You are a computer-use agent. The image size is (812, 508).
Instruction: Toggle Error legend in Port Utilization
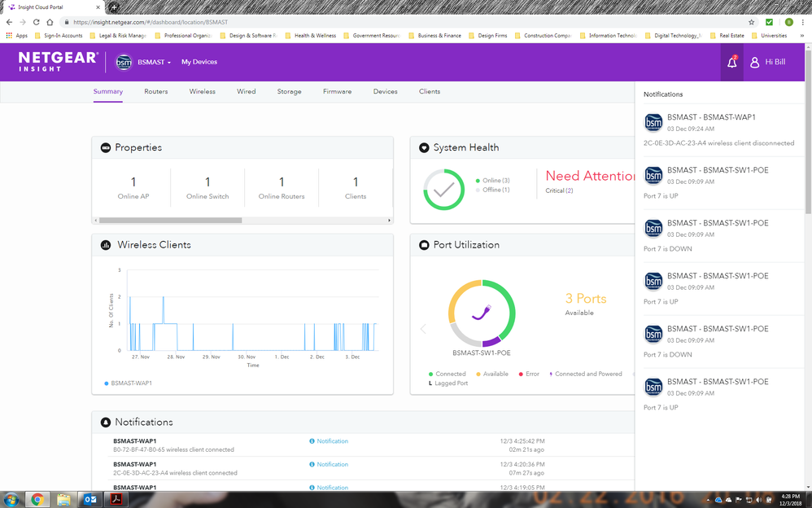pos(529,374)
